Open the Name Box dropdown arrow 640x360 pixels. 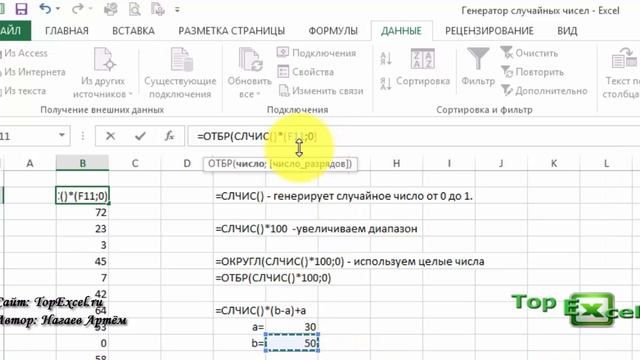coord(62,135)
